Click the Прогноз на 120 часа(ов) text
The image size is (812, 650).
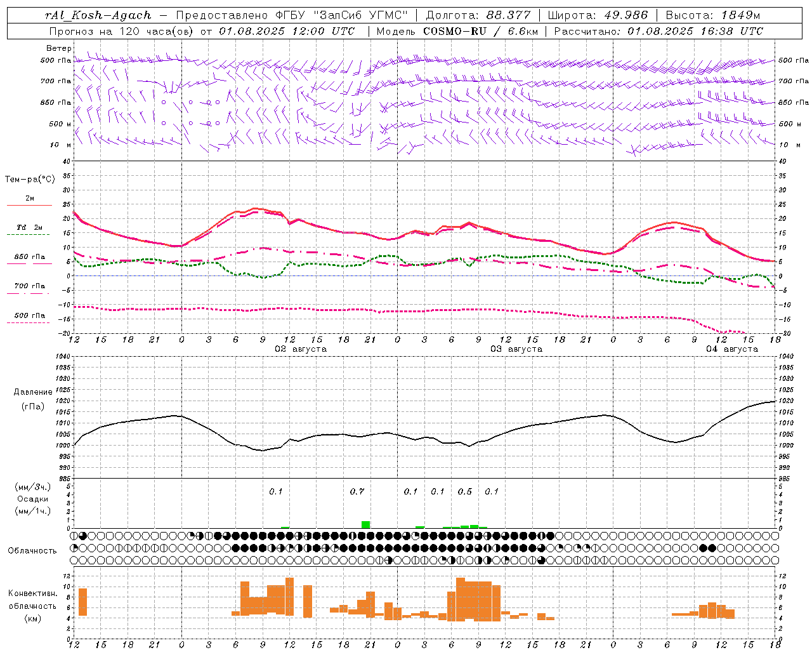[x=122, y=31]
